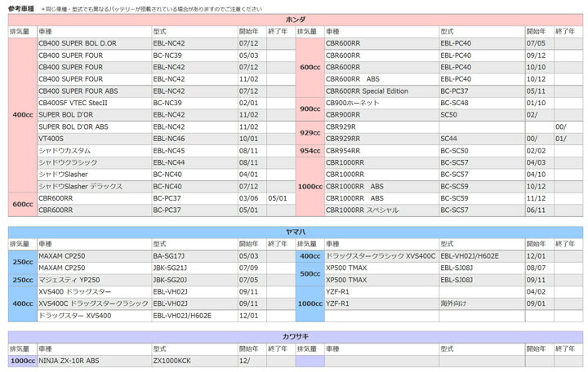The width and height of the screenshot is (588, 372).
Task: Click the CBR600RR Special Edition cell
Action: tap(381, 91)
